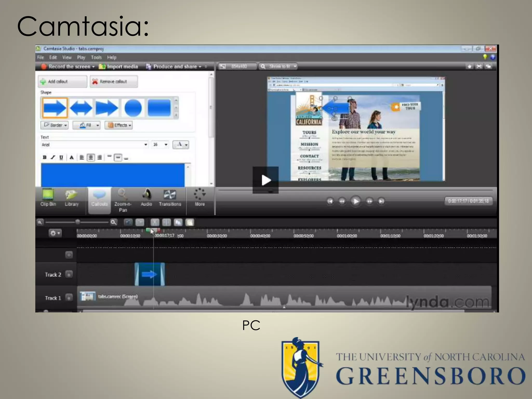
Task: Select the circle callout shape
Action: (133, 108)
